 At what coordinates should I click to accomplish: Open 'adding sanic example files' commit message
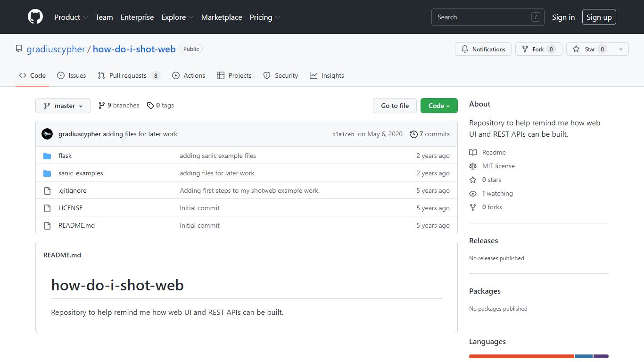[x=218, y=156]
